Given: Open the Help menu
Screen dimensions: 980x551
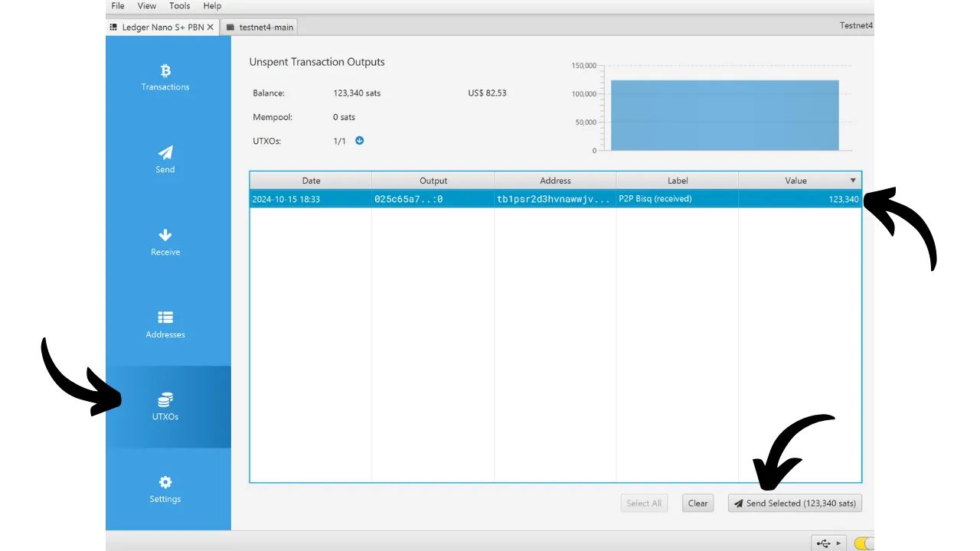Looking at the screenshot, I should tap(212, 6).
